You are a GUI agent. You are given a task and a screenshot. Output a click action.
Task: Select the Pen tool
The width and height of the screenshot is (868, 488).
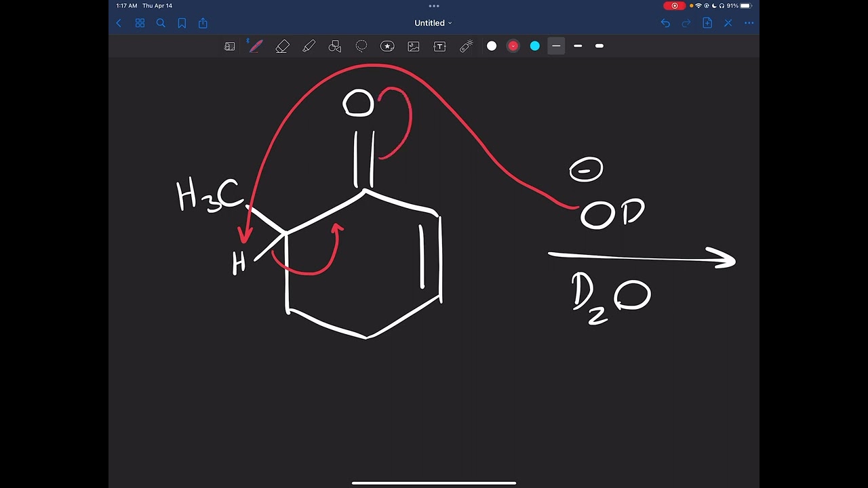[x=256, y=46]
